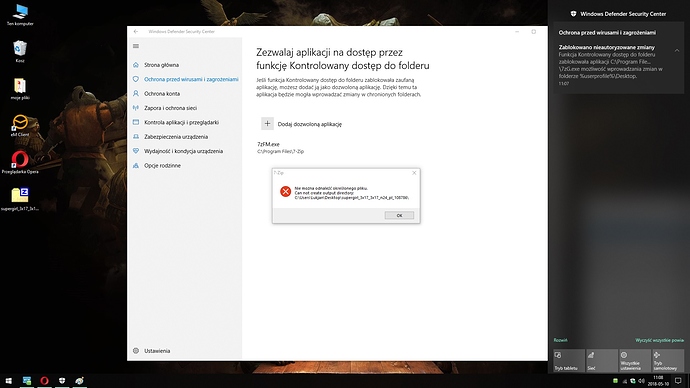The height and width of the screenshot is (388, 690).
Task: Toggle Tryb samolotowy airplane mode tile
Action: tap(668, 361)
